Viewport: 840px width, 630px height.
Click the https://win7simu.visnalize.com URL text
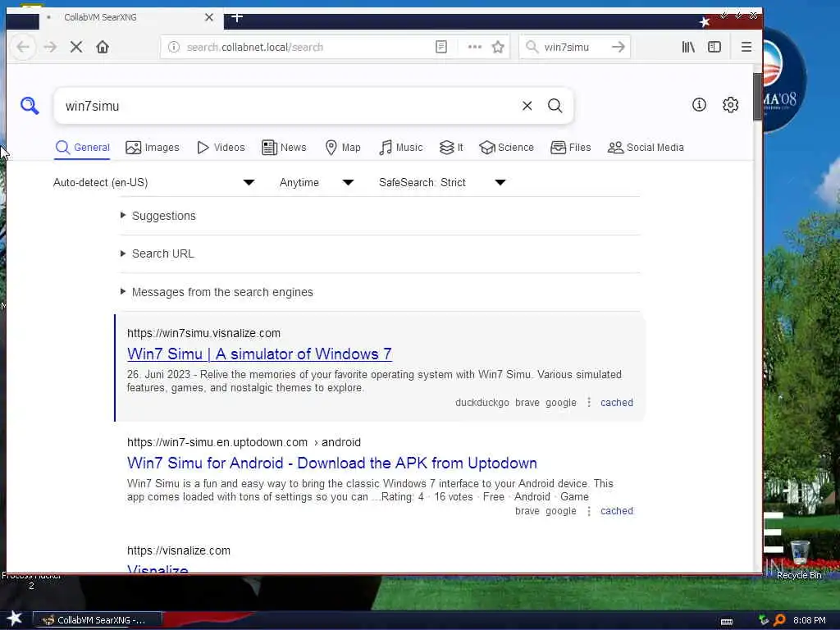[203, 333]
